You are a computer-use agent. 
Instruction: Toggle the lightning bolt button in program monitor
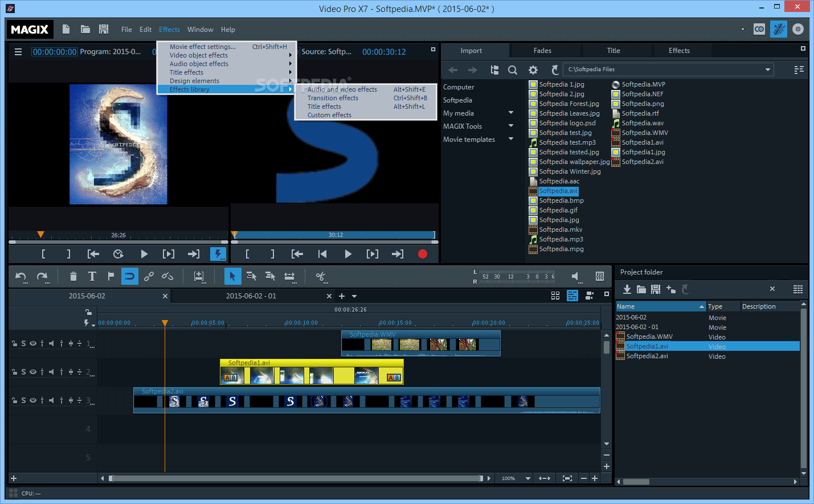pos(218,254)
